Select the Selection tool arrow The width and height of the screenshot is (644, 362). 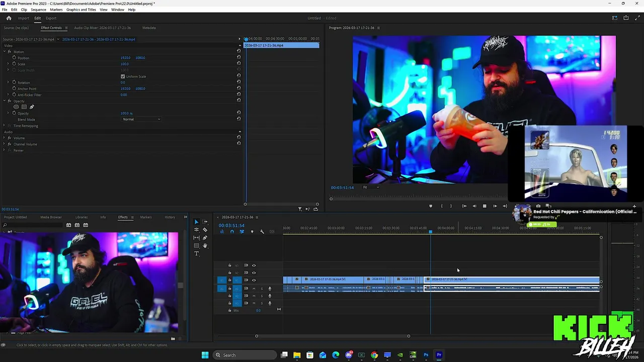[197, 222]
